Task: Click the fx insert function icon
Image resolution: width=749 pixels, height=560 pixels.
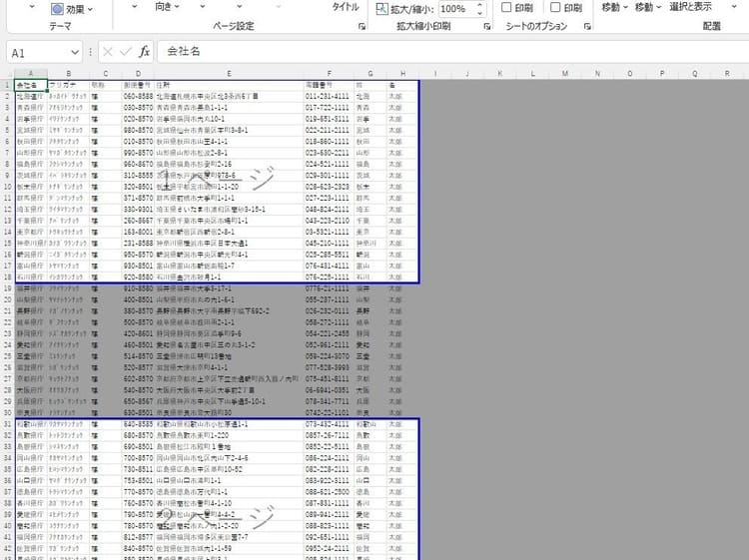Action: [144, 52]
